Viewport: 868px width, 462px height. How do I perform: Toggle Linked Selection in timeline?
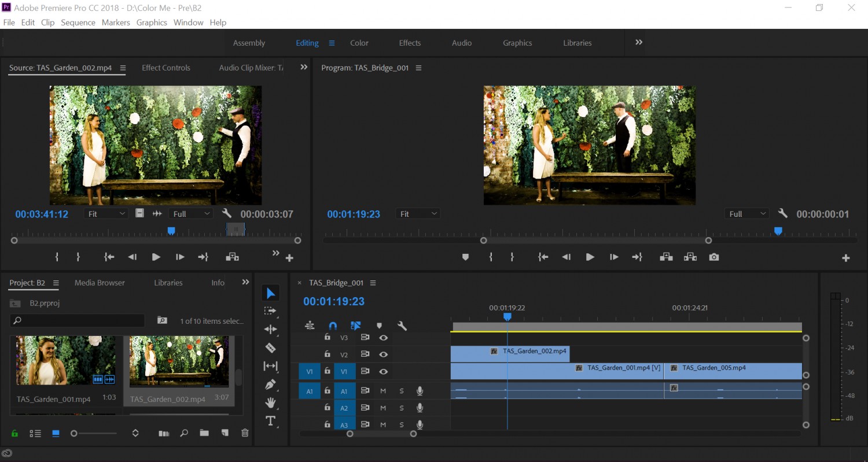(356, 326)
